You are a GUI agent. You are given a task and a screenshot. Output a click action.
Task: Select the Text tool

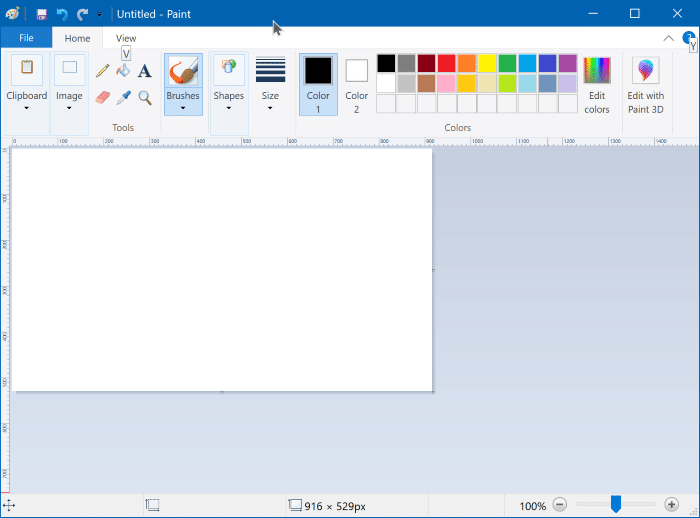pos(144,71)
